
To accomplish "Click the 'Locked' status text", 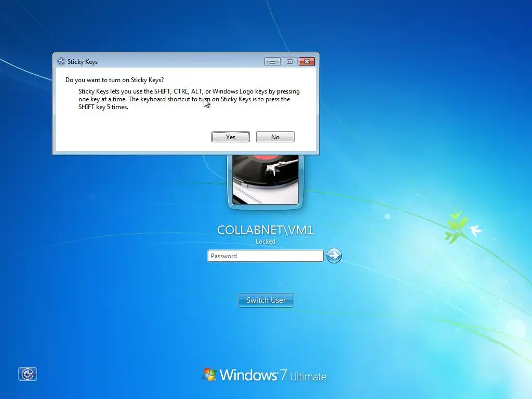I will [x=265, y=241].
